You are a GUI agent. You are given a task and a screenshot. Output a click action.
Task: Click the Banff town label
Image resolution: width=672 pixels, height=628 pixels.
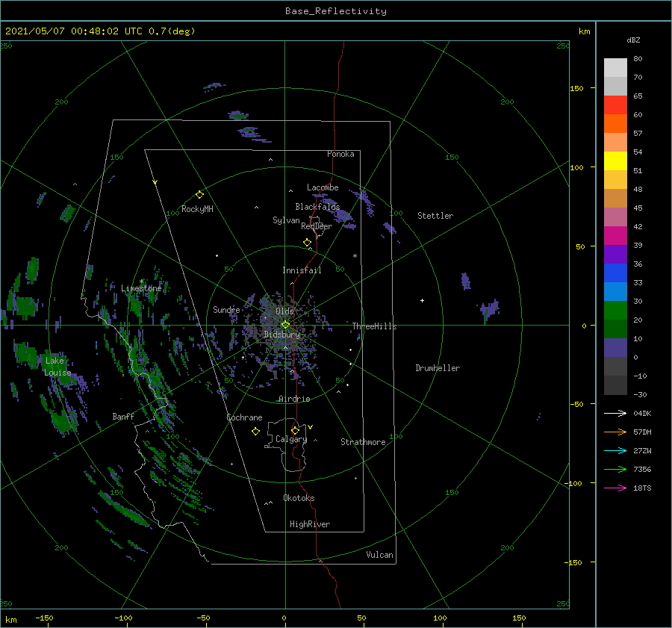coord(123,416)
